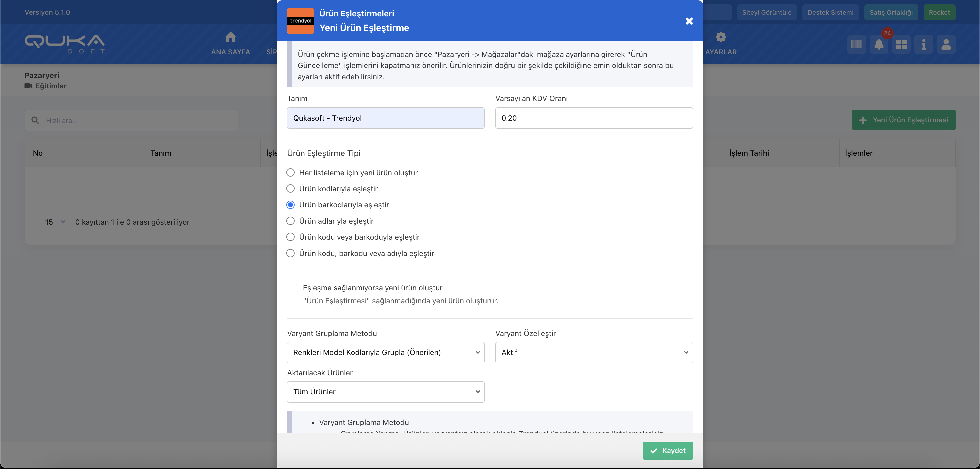Open Destek Sistemi in top bar
Screen dimensions: 980x469
[830, 13]
